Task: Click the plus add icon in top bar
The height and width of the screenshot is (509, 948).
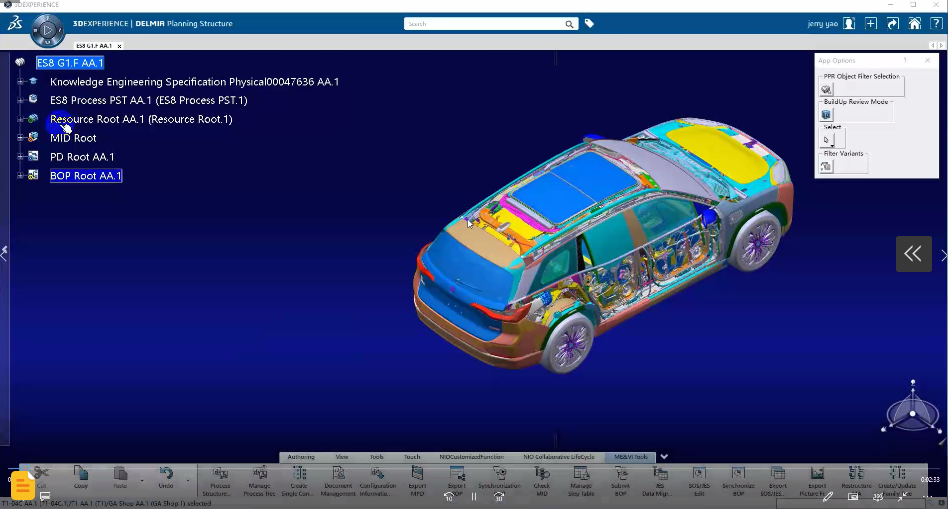Action: (x=871, y=24)
